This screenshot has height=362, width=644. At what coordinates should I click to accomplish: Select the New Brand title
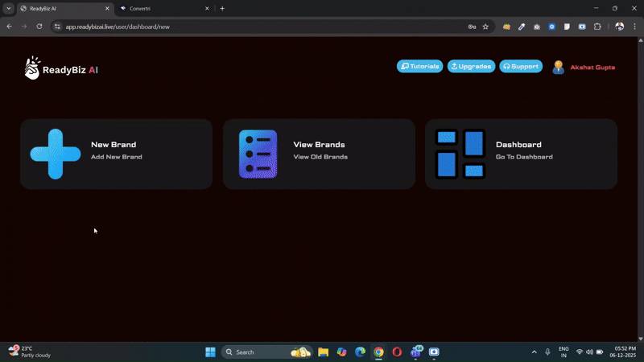(x=114, y=145)
